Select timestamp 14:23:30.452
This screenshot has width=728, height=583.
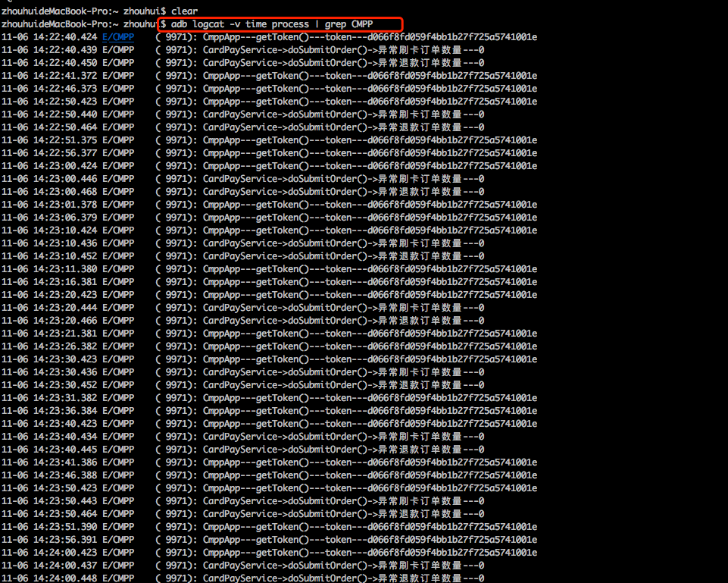tap(65, 385)
